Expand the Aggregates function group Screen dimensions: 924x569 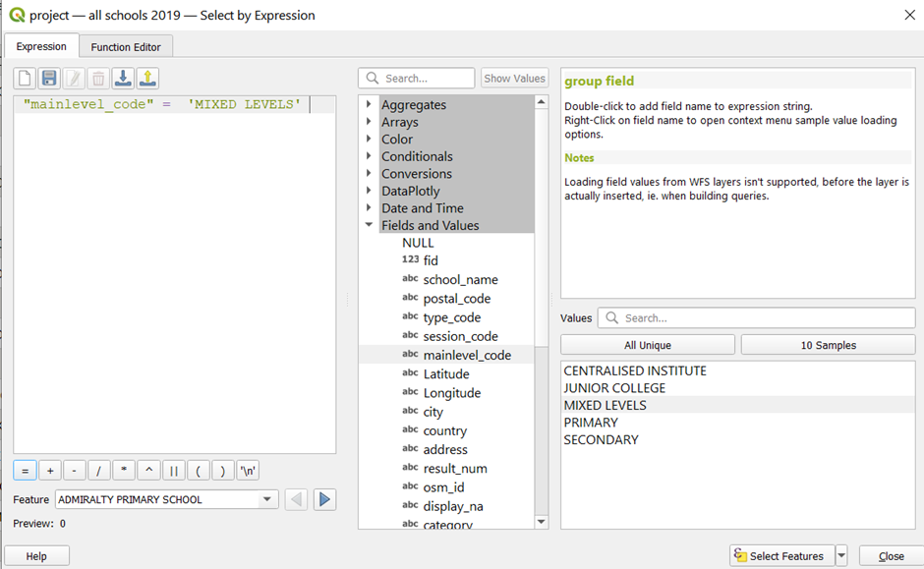pyautogui.click(x=369, y=105)
